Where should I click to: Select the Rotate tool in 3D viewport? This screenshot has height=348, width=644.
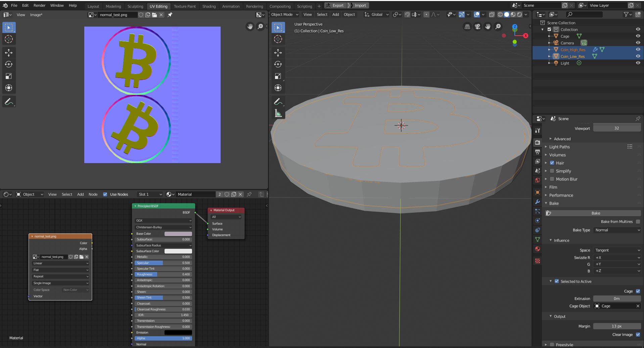pyautogui.click(x=278, y=64)
